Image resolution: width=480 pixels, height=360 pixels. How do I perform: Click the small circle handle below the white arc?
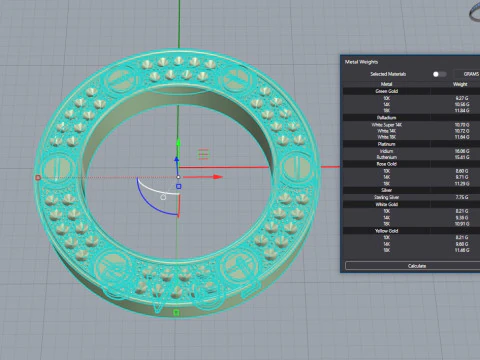point(163,197)
